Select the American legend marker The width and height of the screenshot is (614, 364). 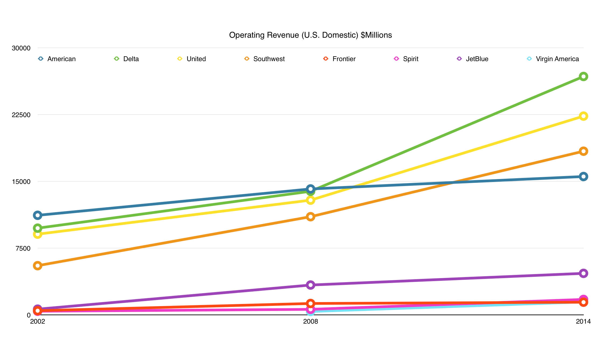41,59
